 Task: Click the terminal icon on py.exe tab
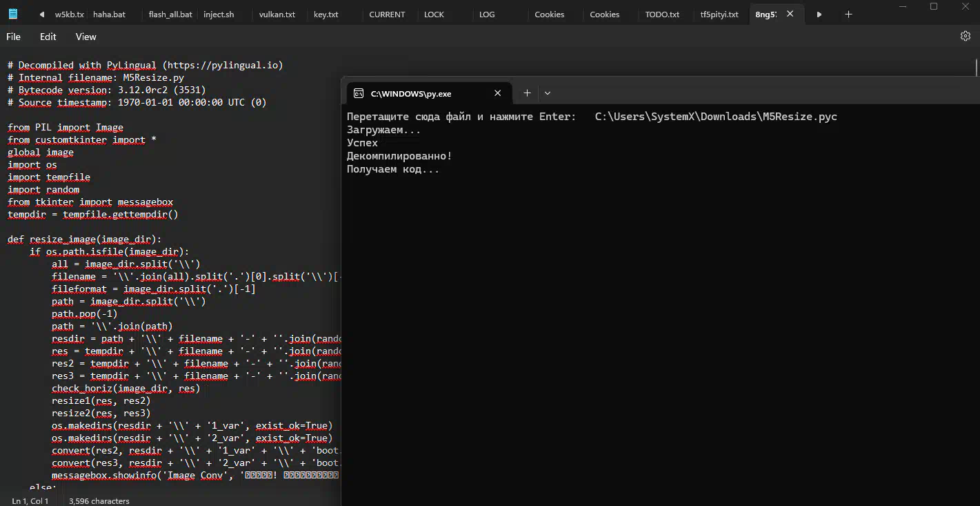[x=359, y=94]
